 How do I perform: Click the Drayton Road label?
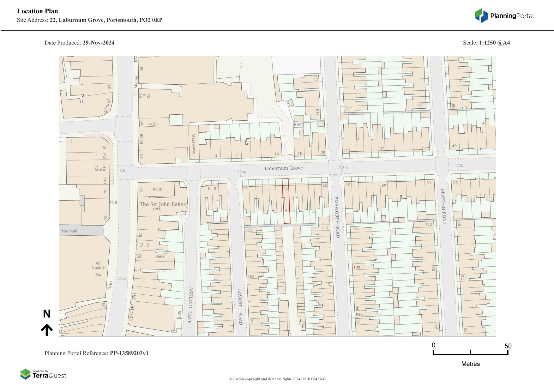[x=443, y=206]
